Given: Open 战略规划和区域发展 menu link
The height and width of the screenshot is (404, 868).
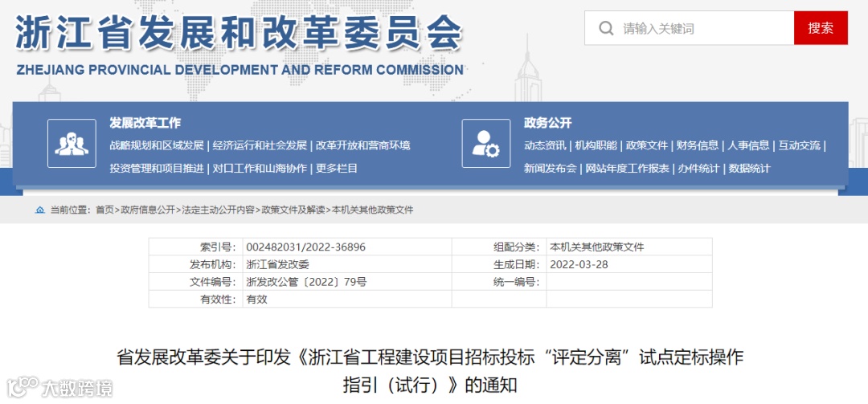Looking at the screenshot, I should (x=157, y=145).
